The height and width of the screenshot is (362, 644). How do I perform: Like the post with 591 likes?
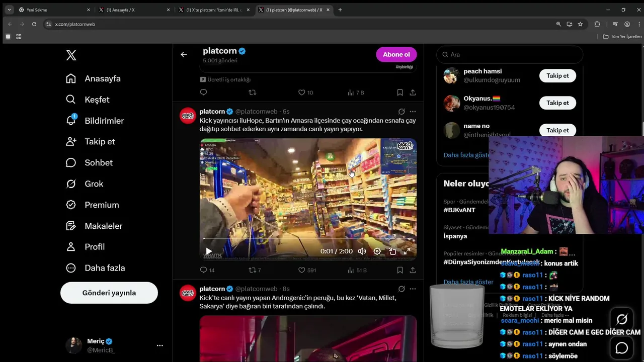[x=307, y=270]
